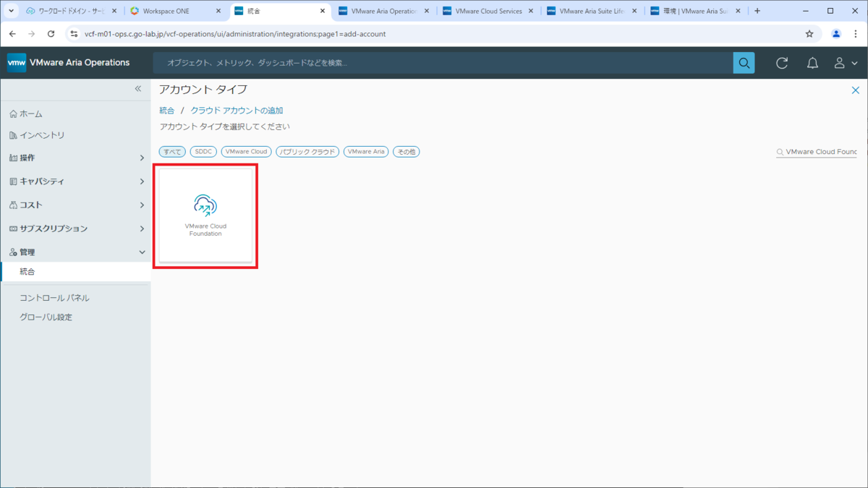The width and height of the screenshot is (868, 488).
Task: Select the VMware Aria filter chip
Action: [366, 152]
